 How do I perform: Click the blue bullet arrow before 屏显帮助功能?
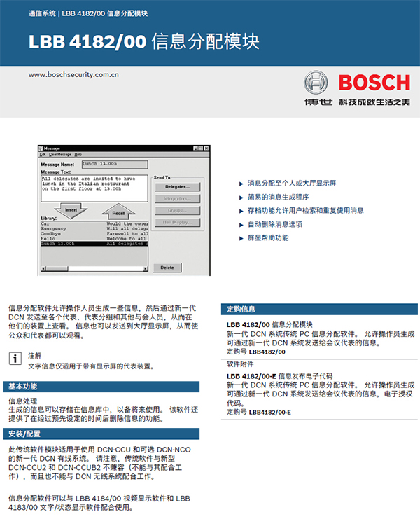tap(241, 238)
